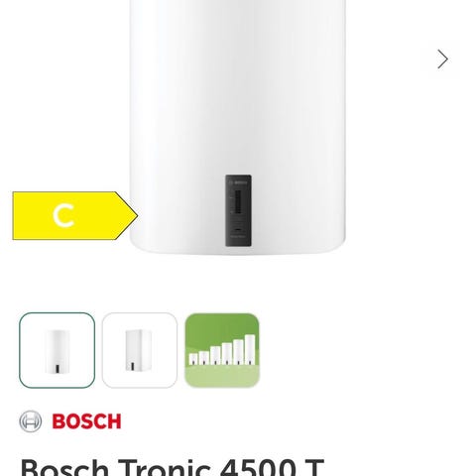This screenshot has height=476, width=476.
Task: Click the red BOSCH brand wordmark
Action: [x=86, y=421]
